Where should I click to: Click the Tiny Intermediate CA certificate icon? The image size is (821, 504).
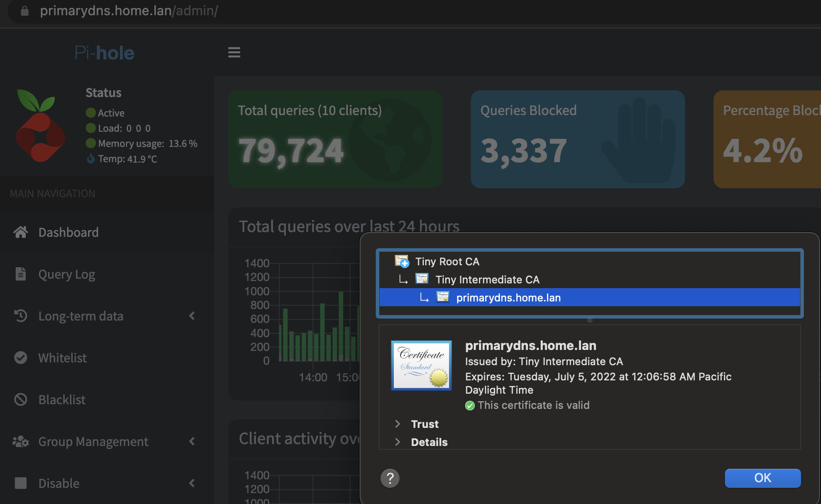point(422,279)
